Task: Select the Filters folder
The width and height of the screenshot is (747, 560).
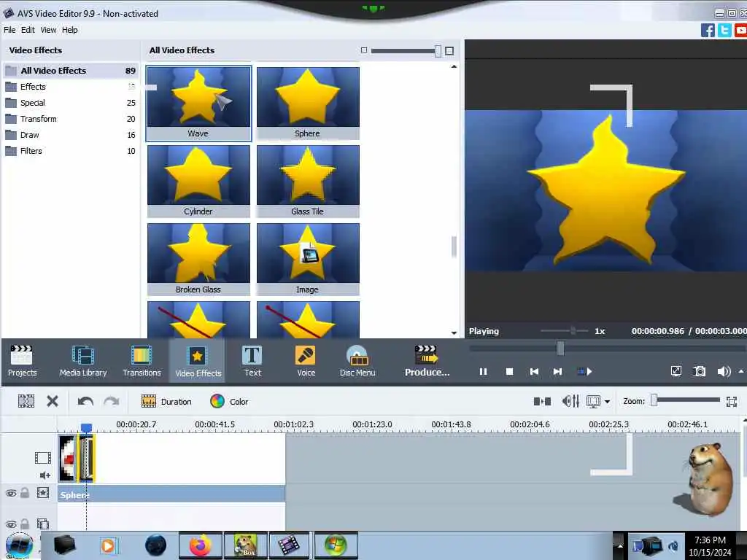Action: point(71,151)
